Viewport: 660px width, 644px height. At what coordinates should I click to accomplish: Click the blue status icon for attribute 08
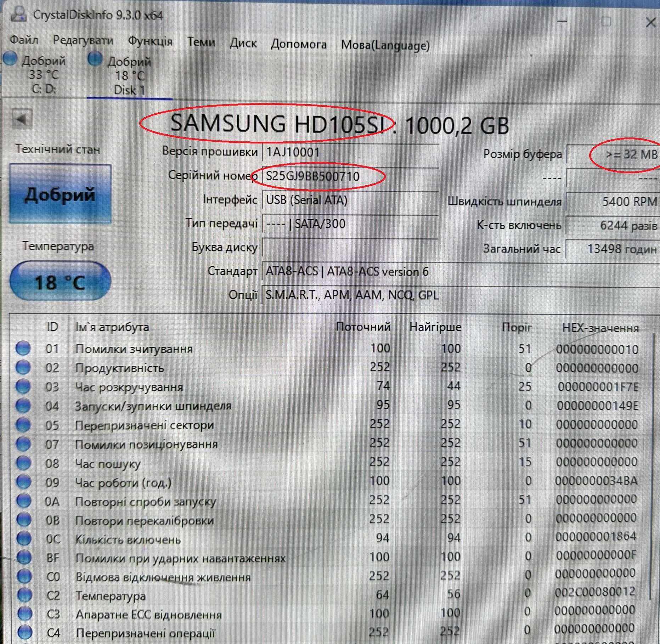[x=23, y=463]
